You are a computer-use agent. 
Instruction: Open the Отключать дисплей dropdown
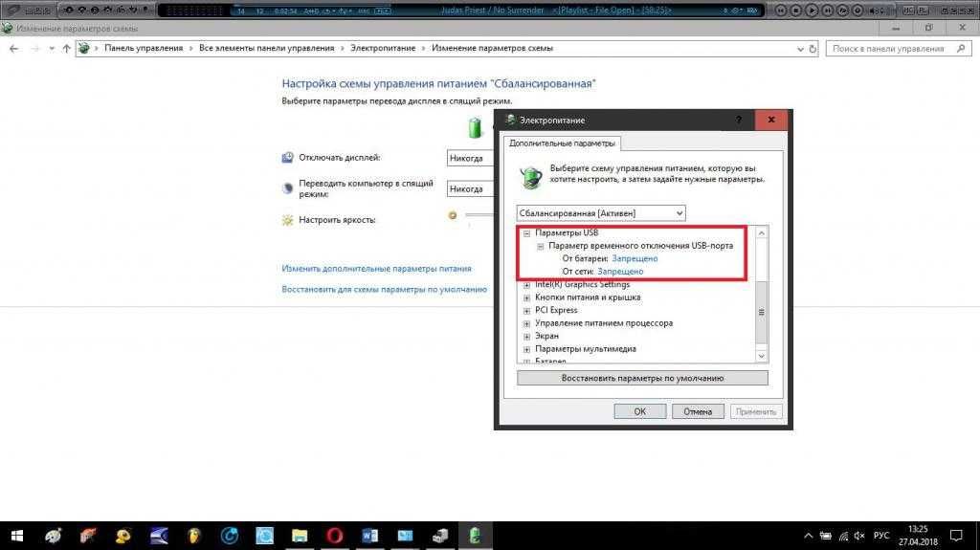click(470, 158)
